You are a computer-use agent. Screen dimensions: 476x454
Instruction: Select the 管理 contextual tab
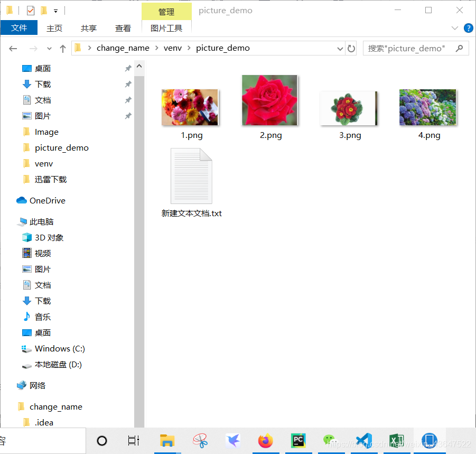(x=166, y=12)
